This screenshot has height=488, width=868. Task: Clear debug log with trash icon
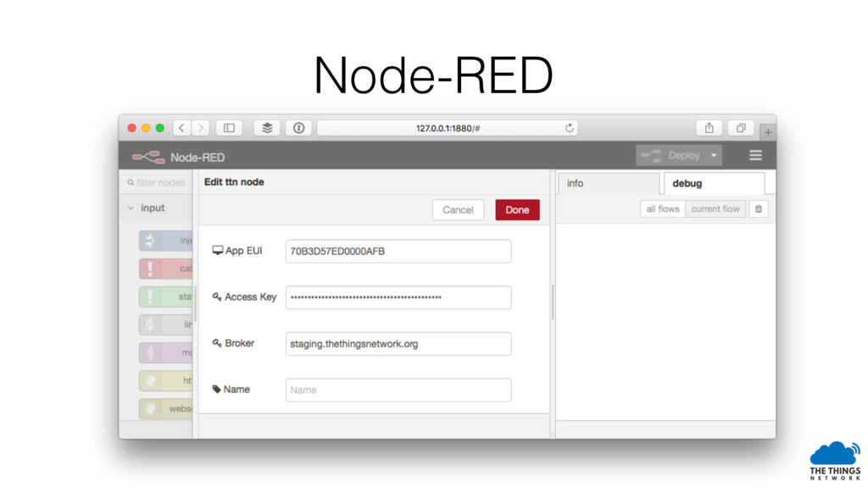point(759,209)
